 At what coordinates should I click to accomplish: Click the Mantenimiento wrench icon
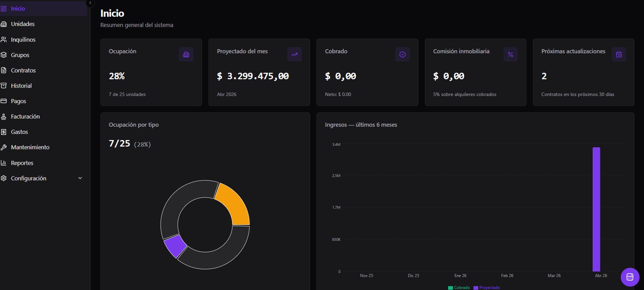pos(4,147)
